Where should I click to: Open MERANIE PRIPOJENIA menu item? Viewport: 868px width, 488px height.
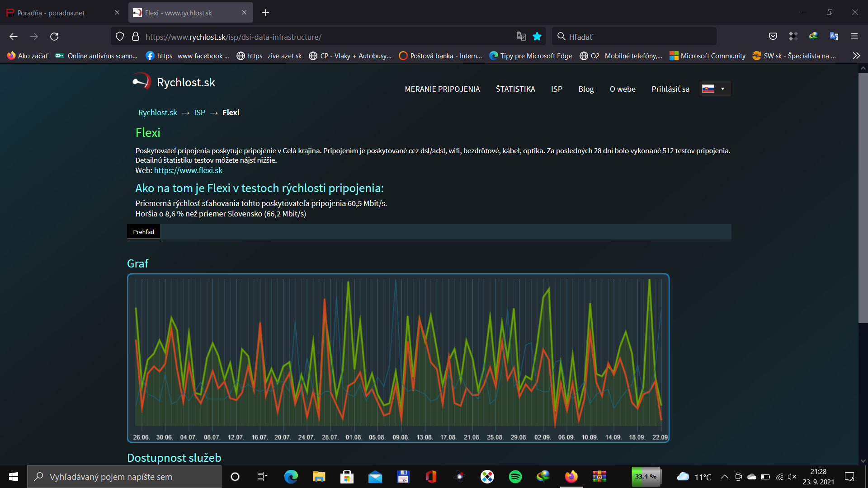tap(442, 89)
